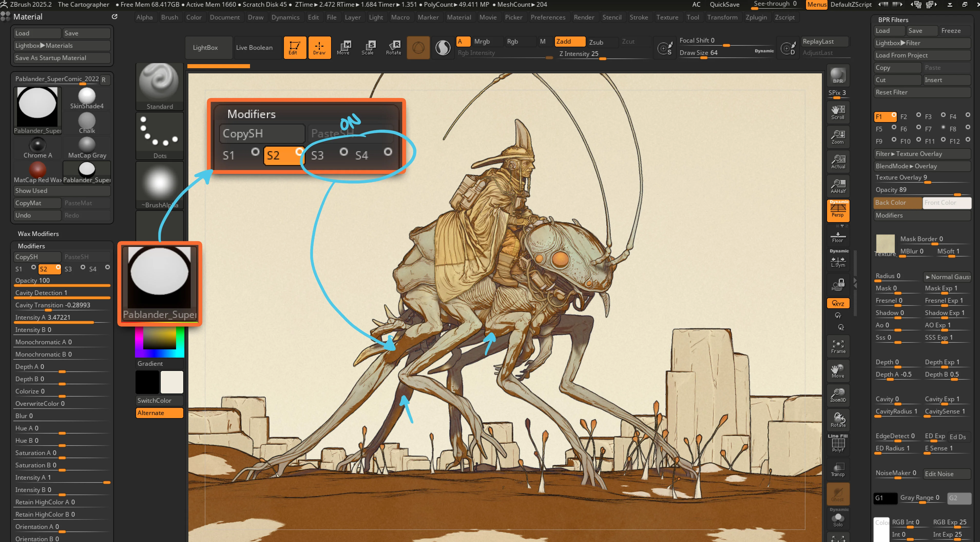Image resolution: width=980 pixels, height=542 pixels.
Task: Enable the S4 shader slot
Action: click(99, 269)
